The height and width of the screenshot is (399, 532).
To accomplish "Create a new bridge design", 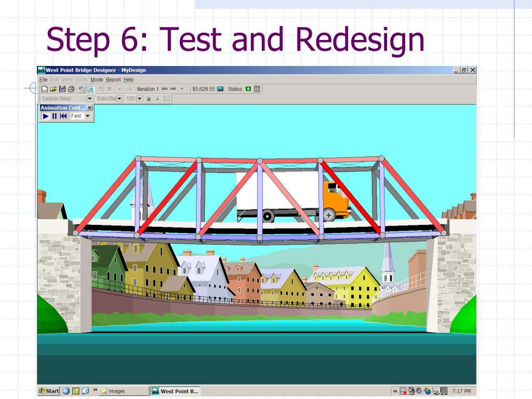I will 45,89.
